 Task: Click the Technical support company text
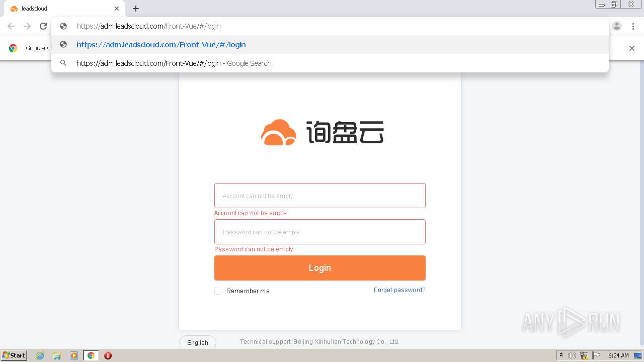(319, 342)
